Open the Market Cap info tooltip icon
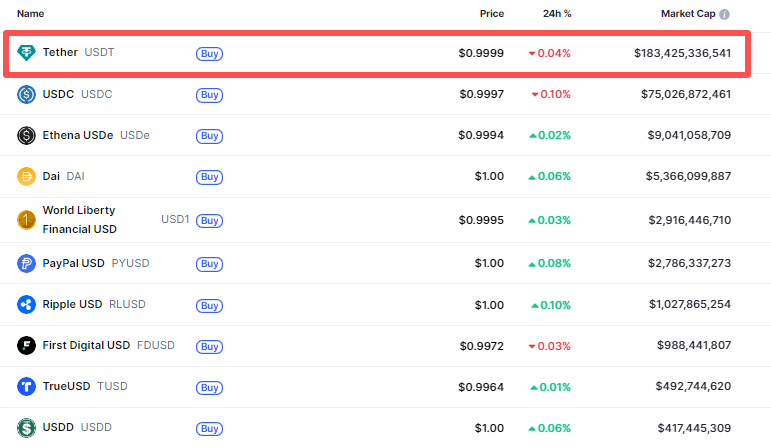The image size is (771, 447). pos(724,15)
